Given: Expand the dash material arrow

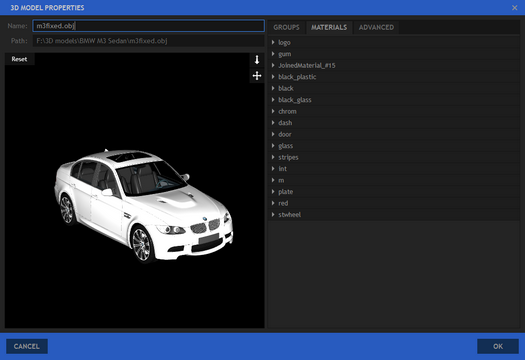Looking at the screenshot, I should pyautogui.click(x=273, y=123).
